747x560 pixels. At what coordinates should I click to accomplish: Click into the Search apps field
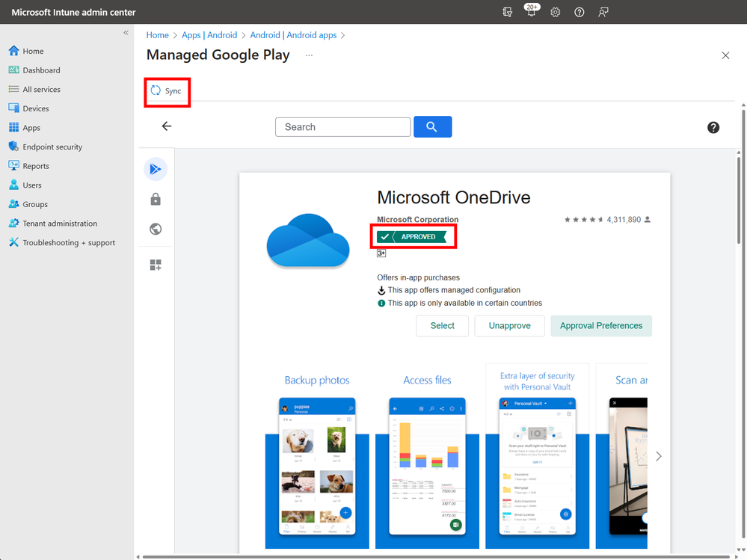pos(342,127)
